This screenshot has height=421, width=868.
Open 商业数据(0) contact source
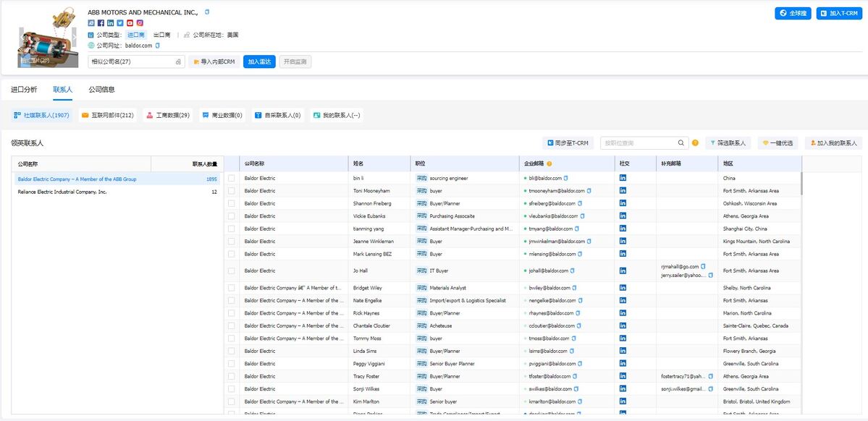tap(222, 116)
